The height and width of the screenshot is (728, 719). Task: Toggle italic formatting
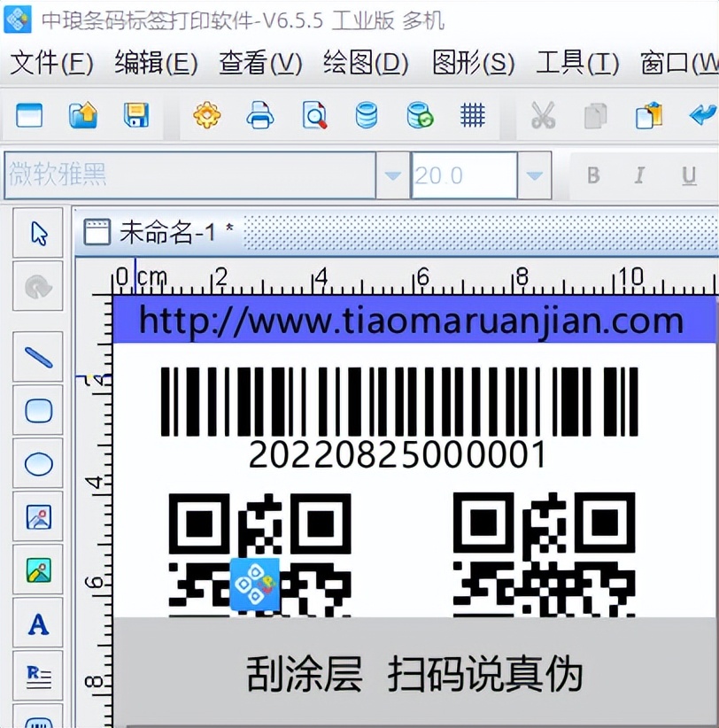click(x=640, y=174)
